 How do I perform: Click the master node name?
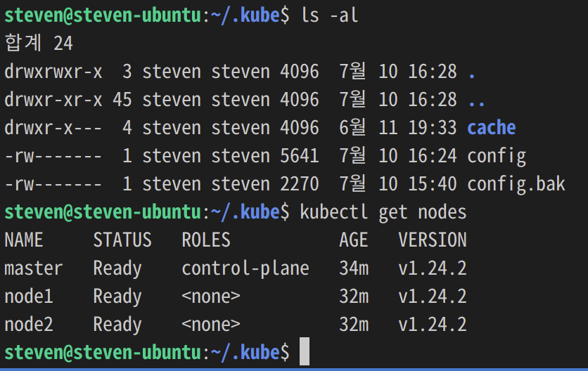[x=33, y=268]
